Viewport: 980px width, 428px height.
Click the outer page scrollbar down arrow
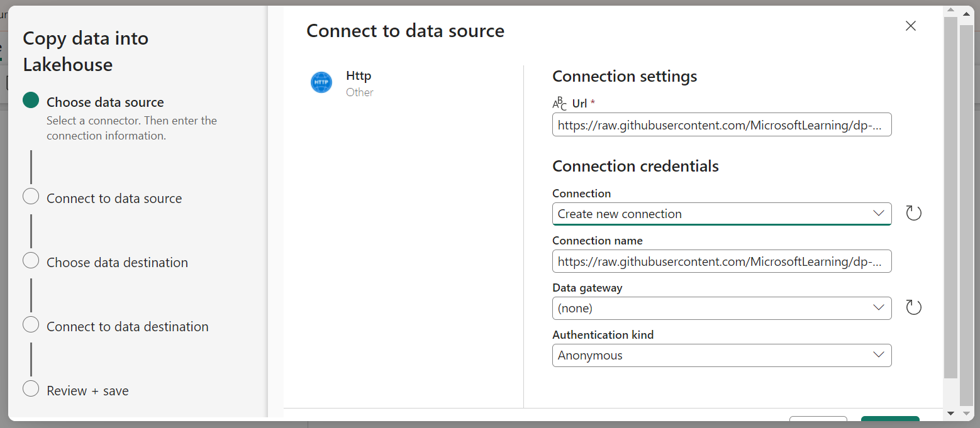968,414
